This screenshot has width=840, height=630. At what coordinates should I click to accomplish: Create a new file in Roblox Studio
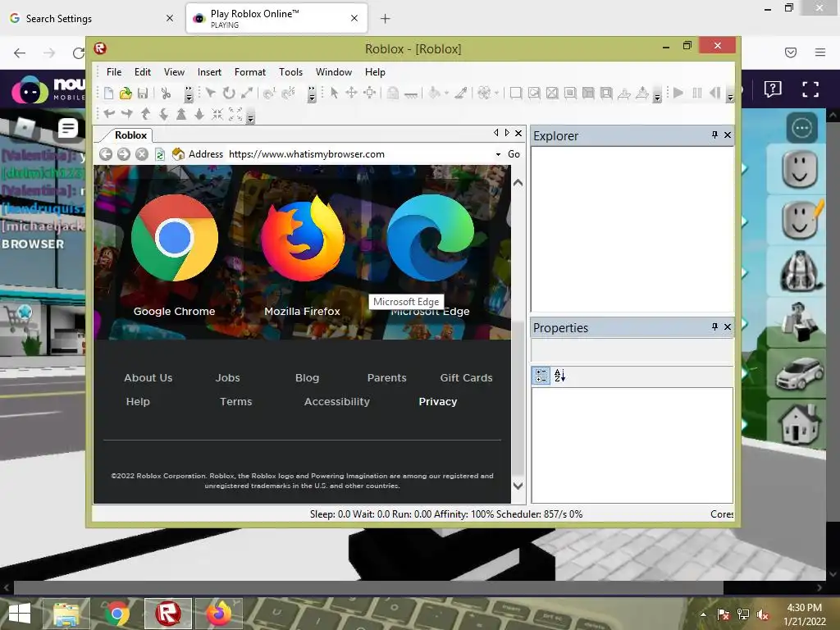(x=108, y=94)
